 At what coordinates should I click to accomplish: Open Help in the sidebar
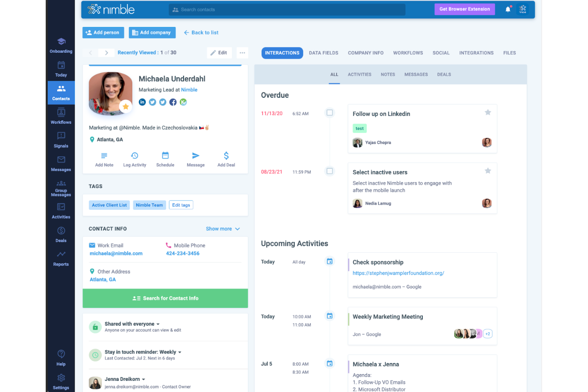[x=61, y=358]
